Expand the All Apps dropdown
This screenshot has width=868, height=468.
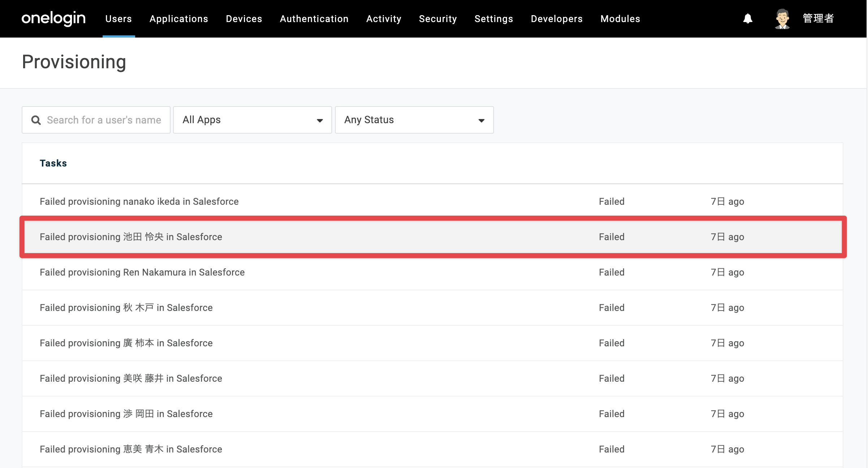click(x=253, y=120)
